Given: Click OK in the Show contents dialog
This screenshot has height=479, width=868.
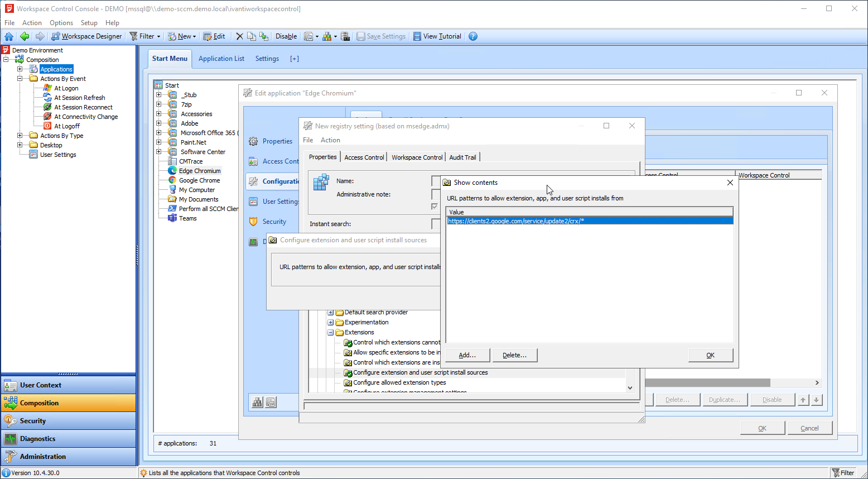Looking at the screenshot, I should [710, 355].
